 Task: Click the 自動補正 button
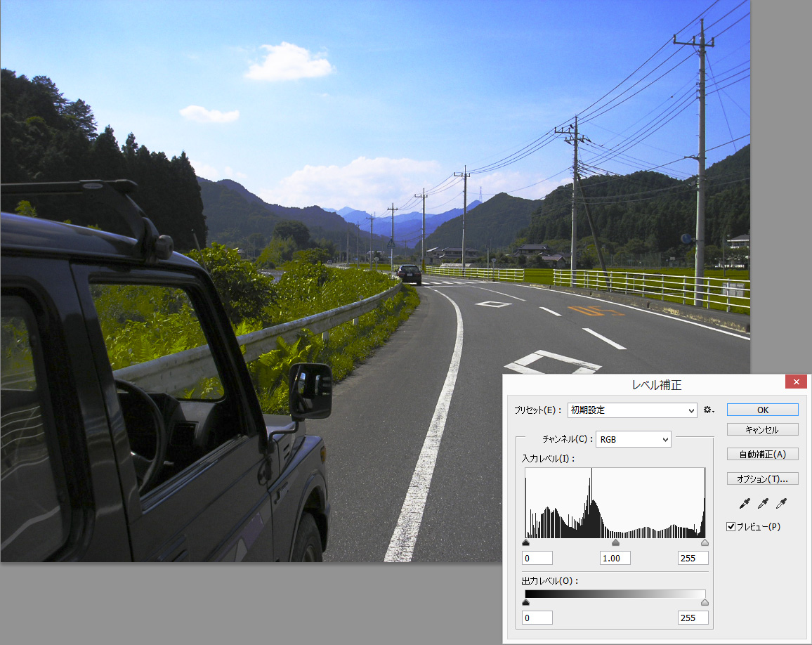coord(763,455)
